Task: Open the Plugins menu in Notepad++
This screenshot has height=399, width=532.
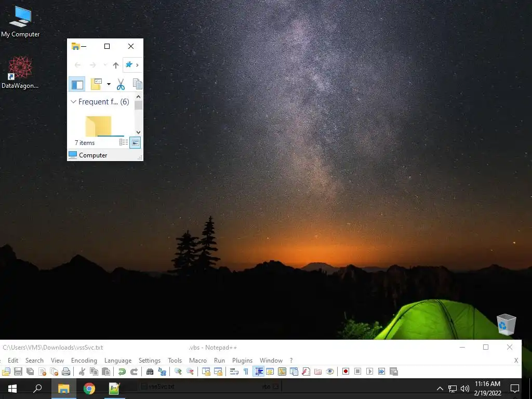Action: click(242, 361)
